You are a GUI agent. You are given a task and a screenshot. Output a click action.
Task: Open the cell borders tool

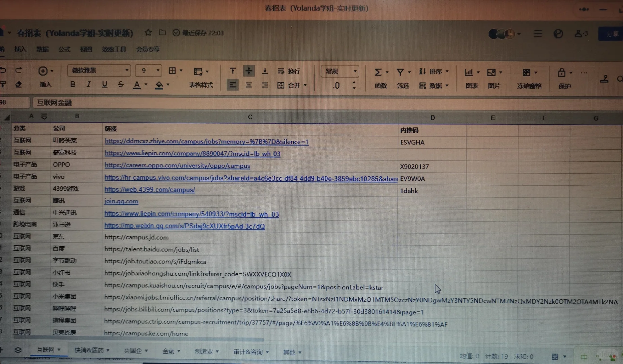172,71
